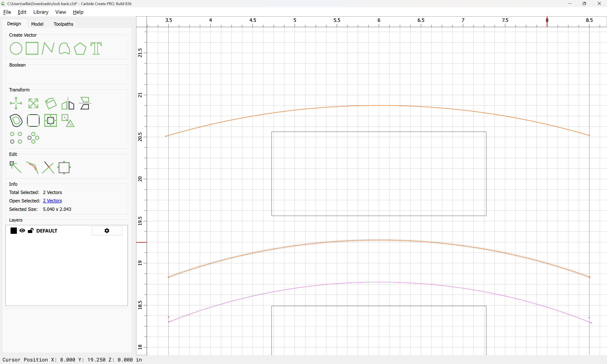Click the '2 Vectors' open selected link
This screenshot has width=607, height=364.
click(52, 201)
